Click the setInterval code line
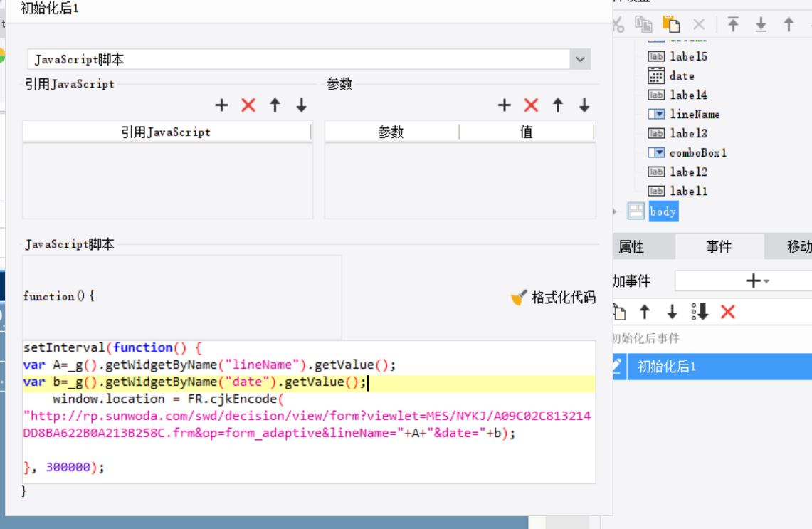Viewport: 812px width, 529px height. tap(113, 347)
